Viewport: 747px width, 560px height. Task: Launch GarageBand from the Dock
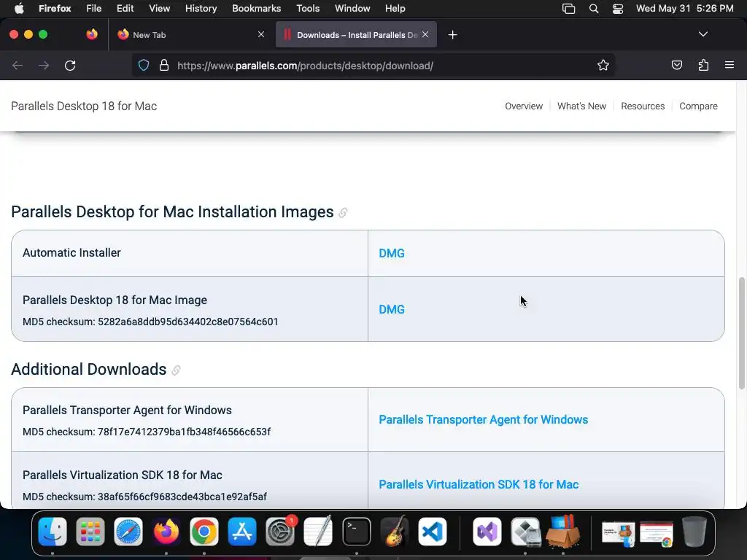click(x=395, y=532)
